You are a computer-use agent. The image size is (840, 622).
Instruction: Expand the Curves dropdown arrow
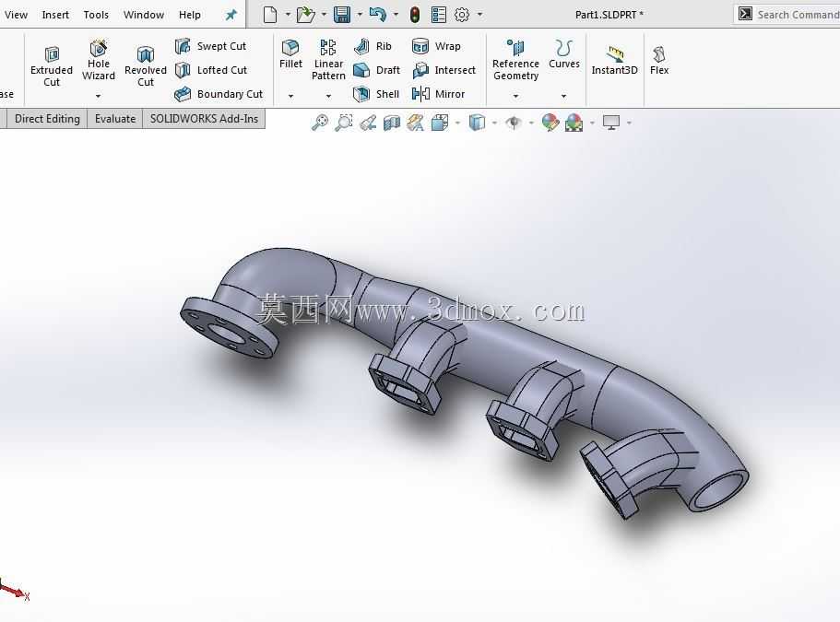pyautogui.click(x=563, y=96)
